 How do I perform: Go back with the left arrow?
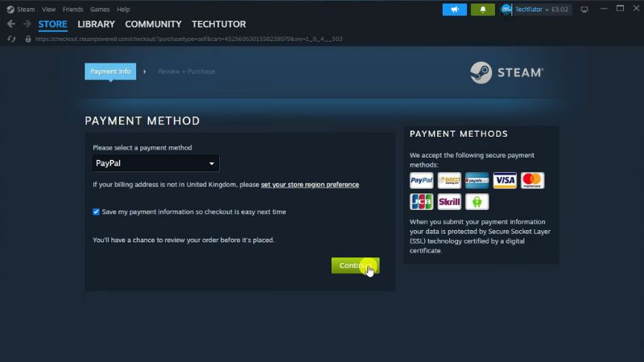tap(11, 24)
